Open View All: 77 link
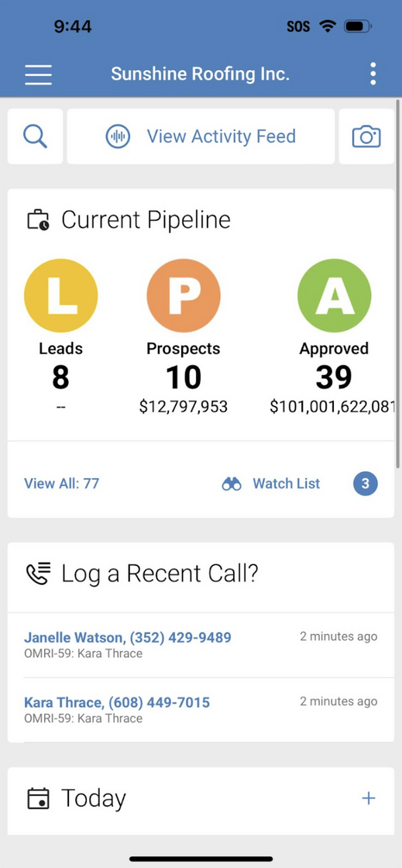Image resolution: width=402 pixels, height=868 pixels. (x=61, y=484)
